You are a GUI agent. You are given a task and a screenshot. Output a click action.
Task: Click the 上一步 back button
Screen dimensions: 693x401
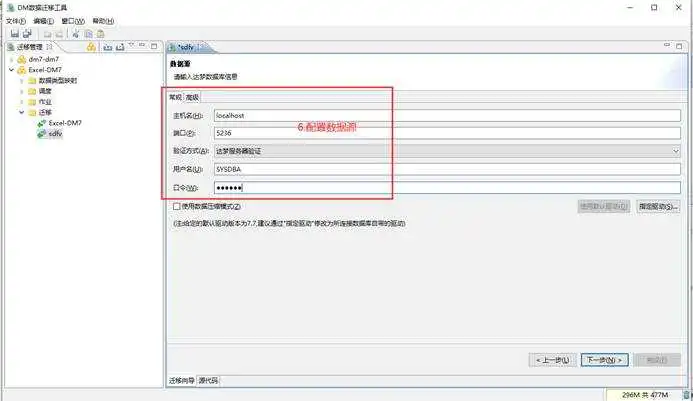552,360
